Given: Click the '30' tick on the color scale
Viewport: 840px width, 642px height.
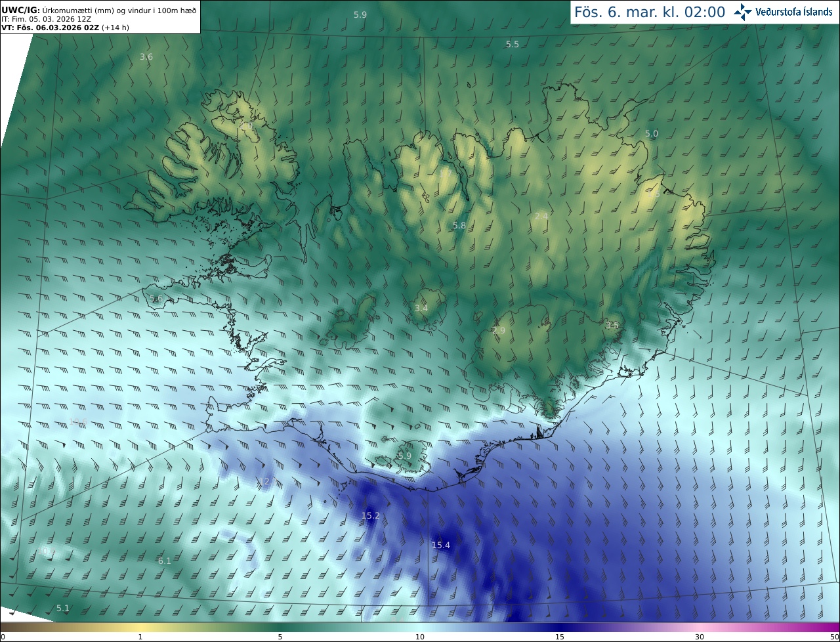Looking at the screenshot, I should (700, 637).
